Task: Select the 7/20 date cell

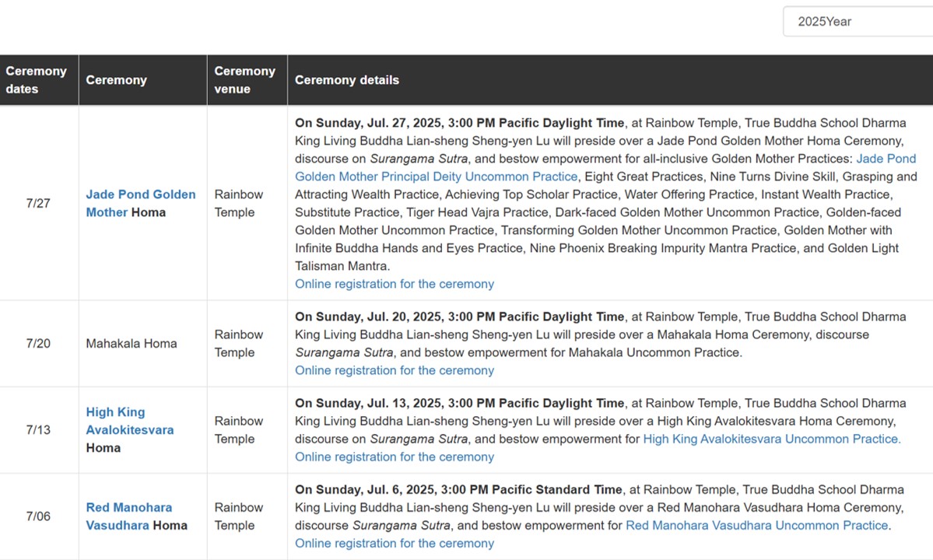Action: tap(38, 344)
